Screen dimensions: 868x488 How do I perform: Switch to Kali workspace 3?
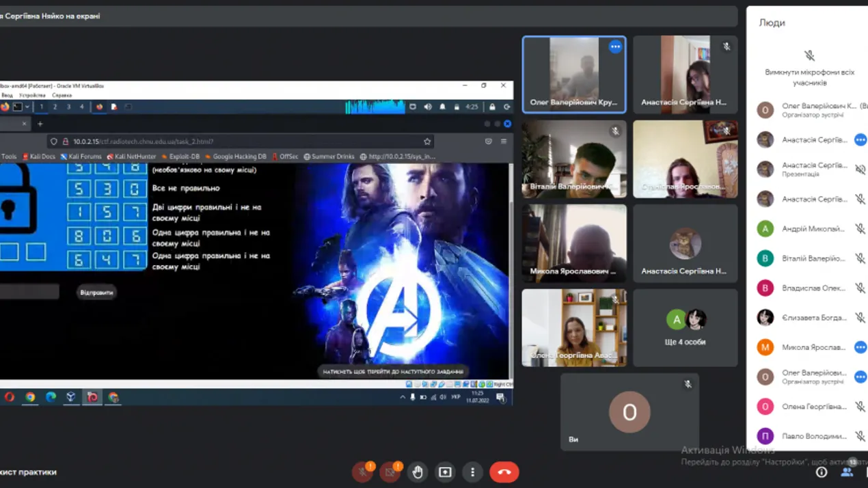pyautogui.click(x=68, y=107)
